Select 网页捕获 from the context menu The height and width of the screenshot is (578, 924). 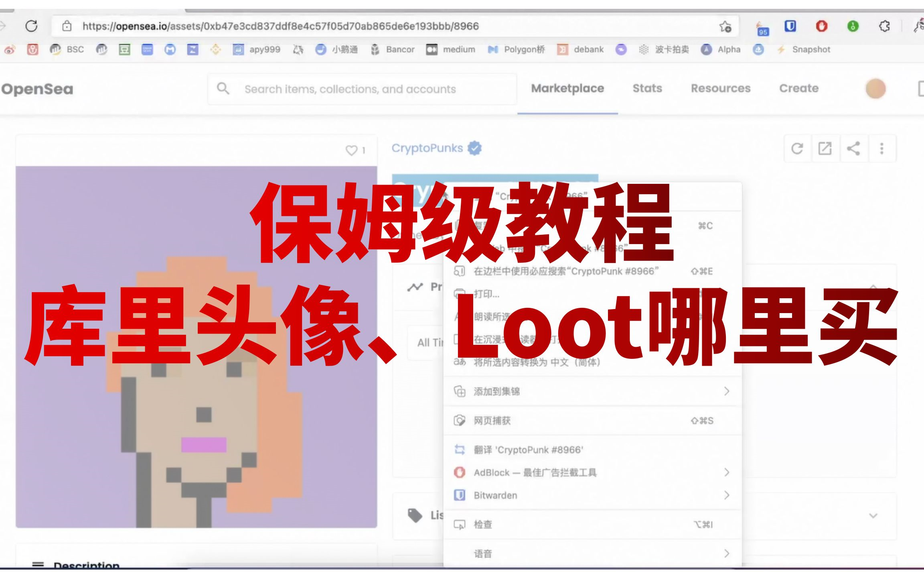pos(592,421)
